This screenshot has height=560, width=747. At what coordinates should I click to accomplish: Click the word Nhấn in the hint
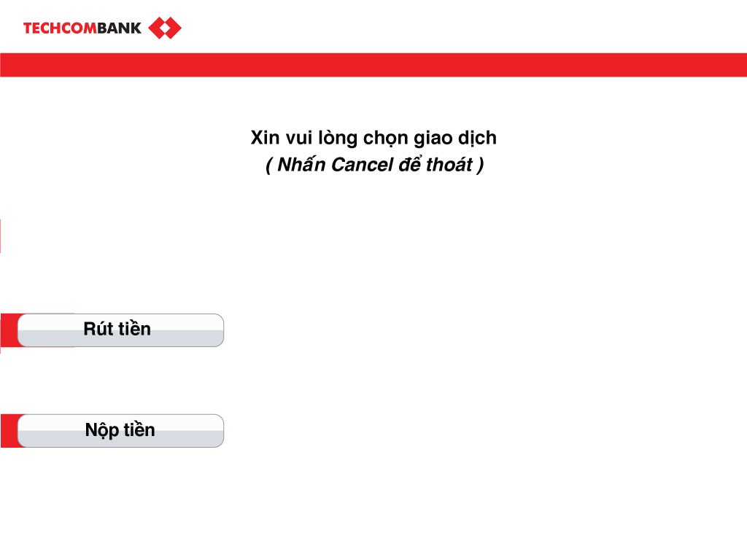click(302, 166)
